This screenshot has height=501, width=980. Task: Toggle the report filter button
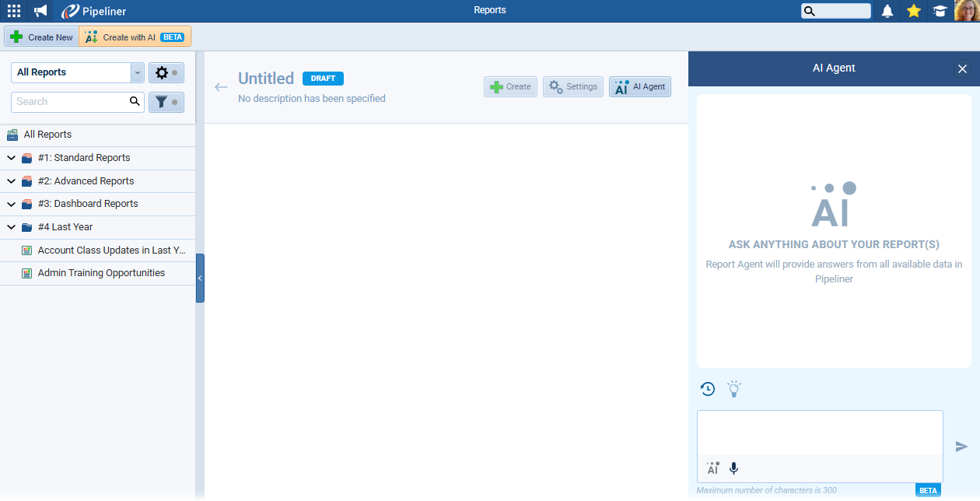pyautogui.click(x=166, y=102)
